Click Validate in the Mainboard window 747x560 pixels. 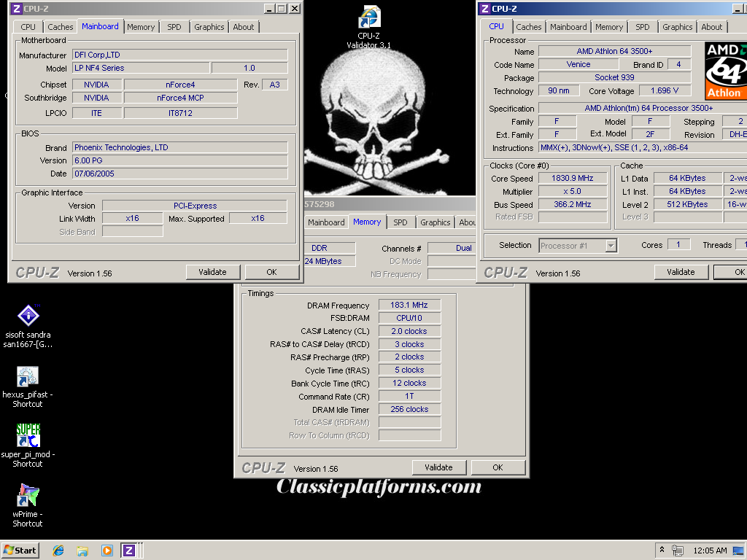coord(212,272)
